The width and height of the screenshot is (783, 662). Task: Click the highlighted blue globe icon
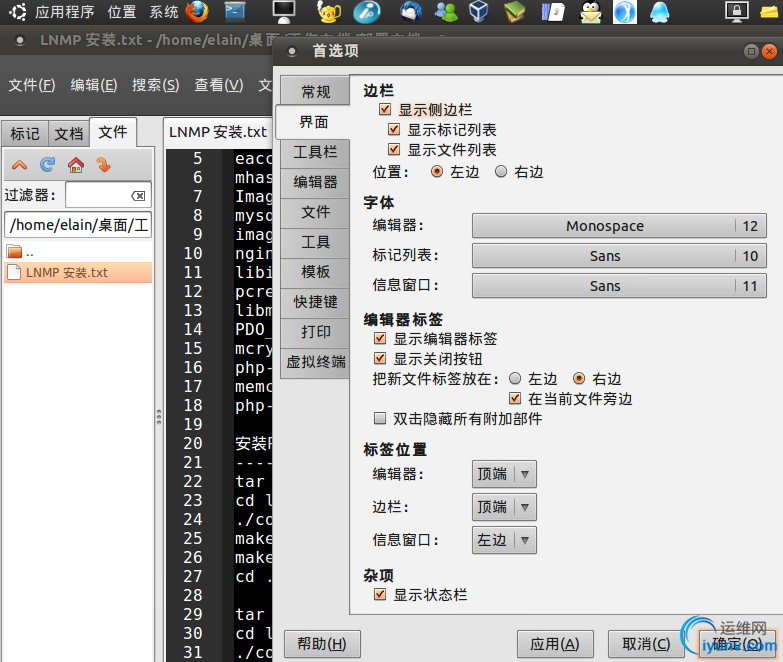625,11
